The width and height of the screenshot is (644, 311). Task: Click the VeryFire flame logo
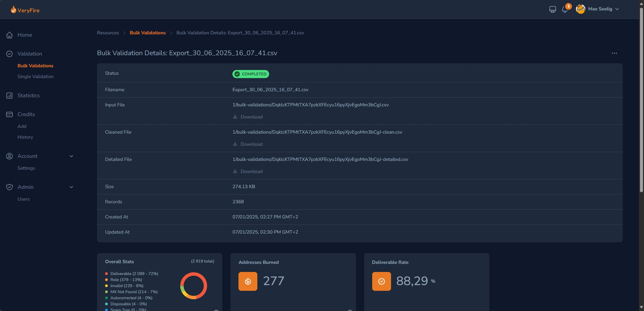click(x=13, y=9)
